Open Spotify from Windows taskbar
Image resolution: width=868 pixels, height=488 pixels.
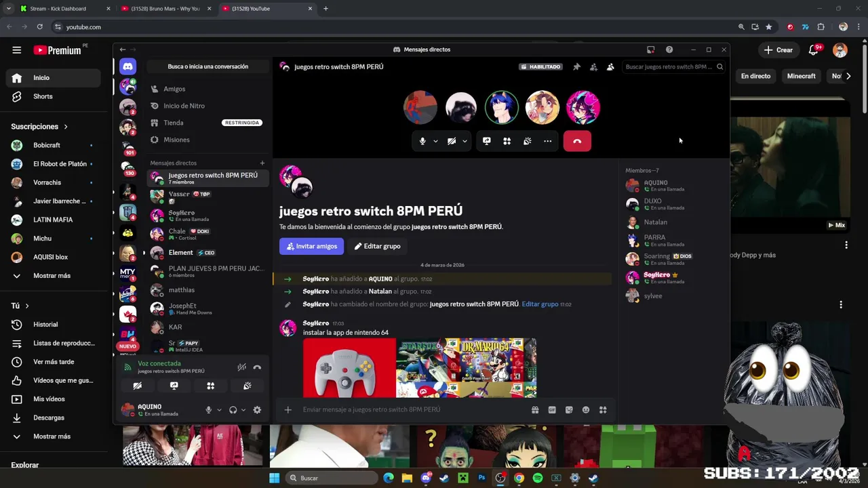click(538, 478)
